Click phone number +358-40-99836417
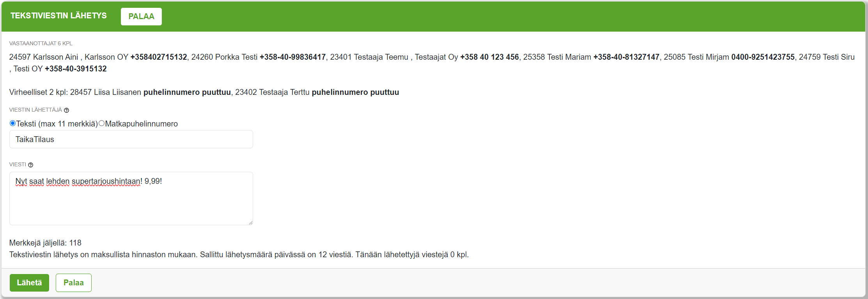Screen dimensions: 868x299 pyautogui.click(x=293, y=57)
